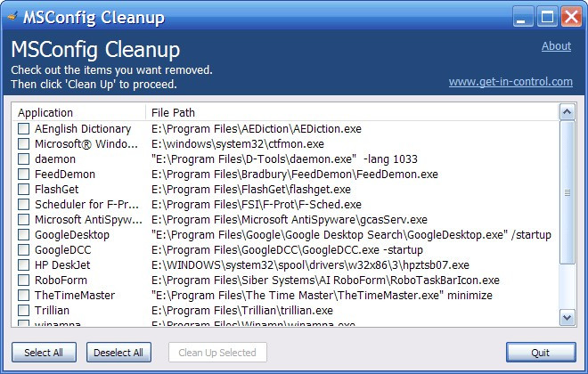Check the TheTimeMaster checkbox
The image size is (588, 374).
pyautogui.click(x=24, y=296)
